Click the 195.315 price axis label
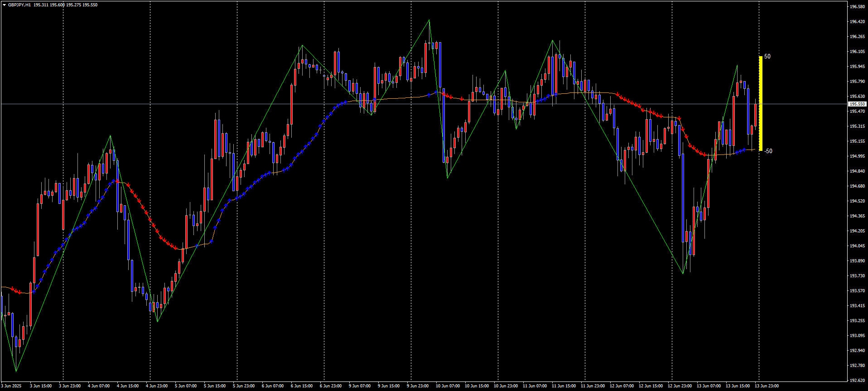 [x=858, y=126]
